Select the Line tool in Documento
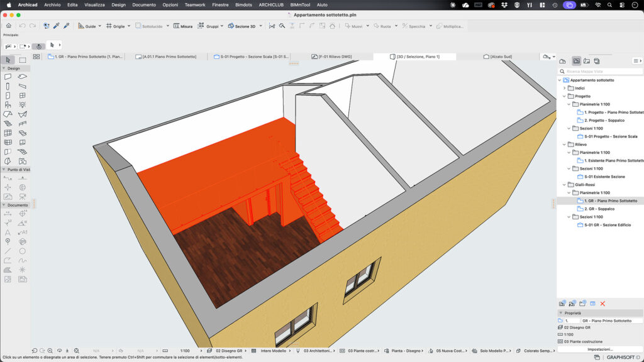644x362 pixels. (x=8, y=251)
